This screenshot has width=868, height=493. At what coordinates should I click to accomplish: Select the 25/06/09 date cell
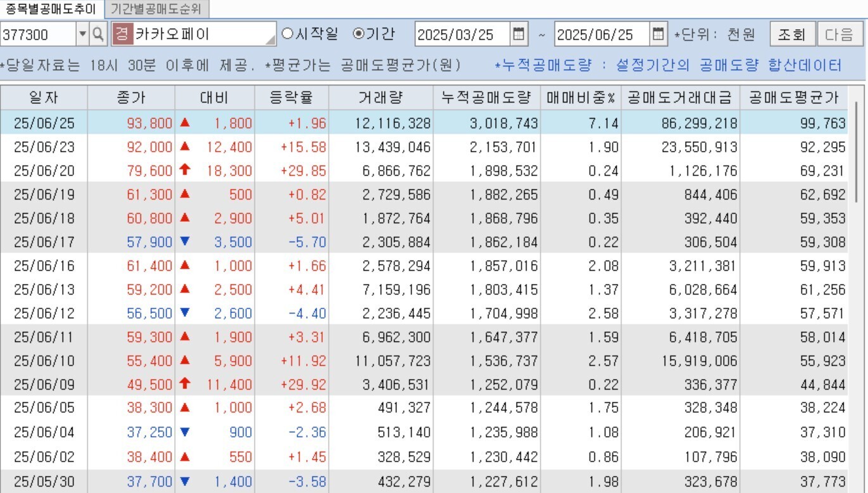(44, 385)
